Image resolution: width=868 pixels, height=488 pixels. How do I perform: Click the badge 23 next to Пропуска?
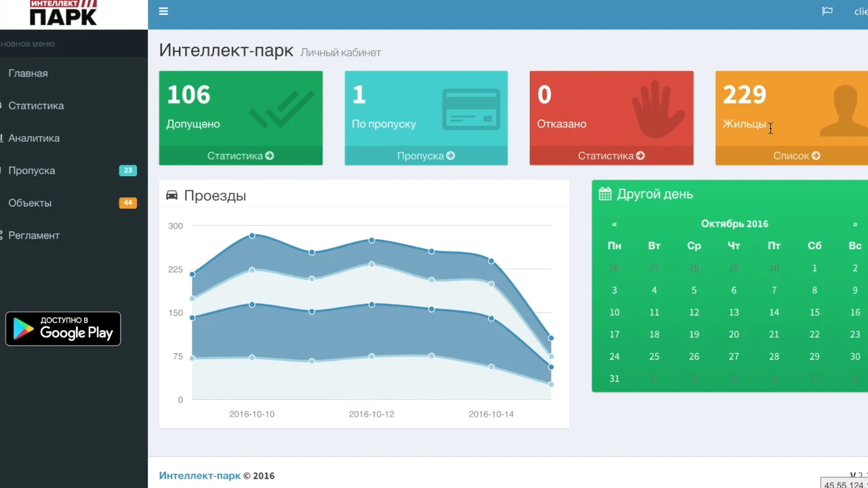pos(127,171)
